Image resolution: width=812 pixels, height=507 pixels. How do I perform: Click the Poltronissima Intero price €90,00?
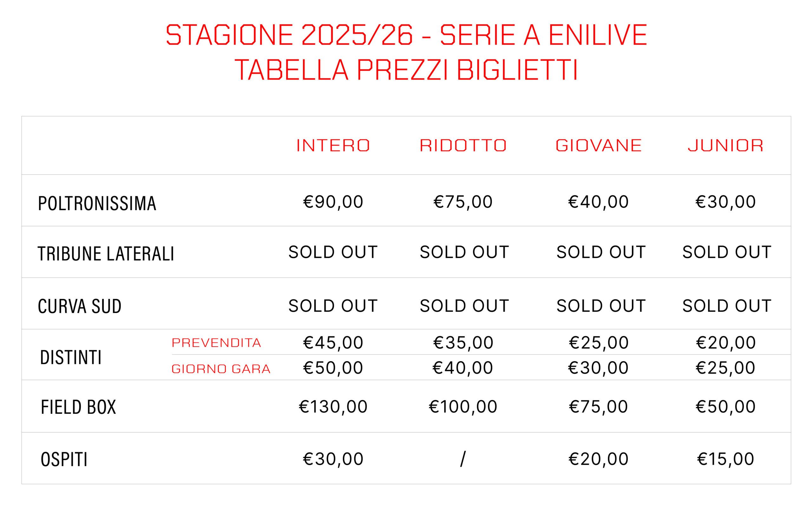(333, 202)
